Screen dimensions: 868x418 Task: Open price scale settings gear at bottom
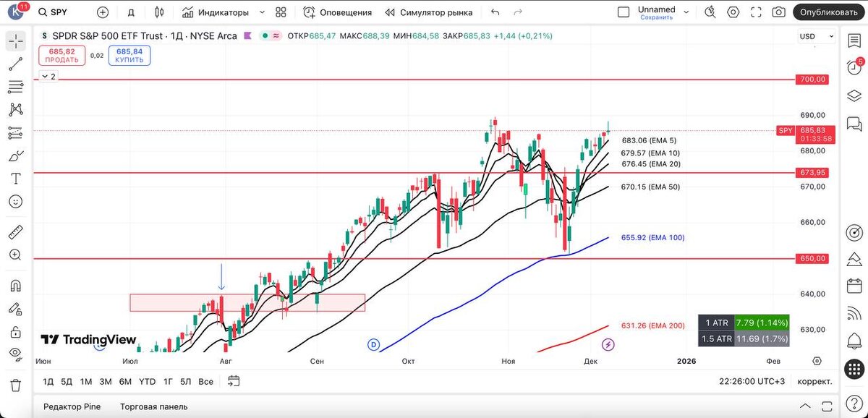pyautogui.click(x=817, y=361)
